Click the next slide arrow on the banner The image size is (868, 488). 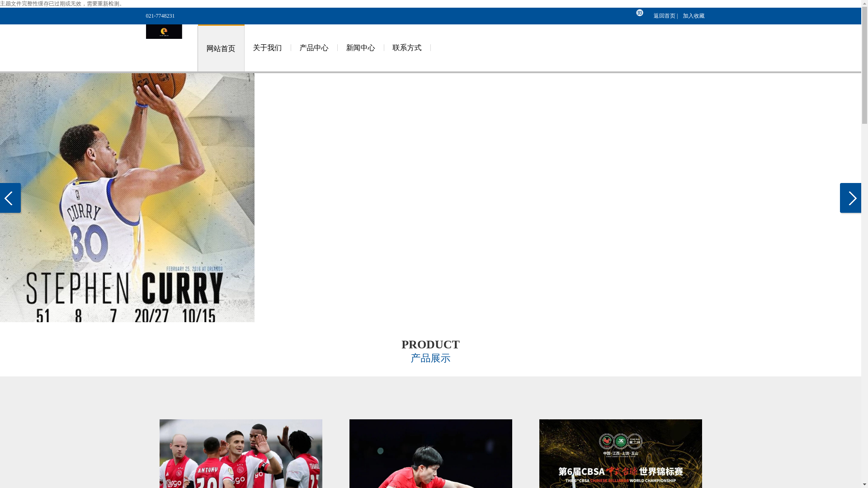[x=850, y=198]
